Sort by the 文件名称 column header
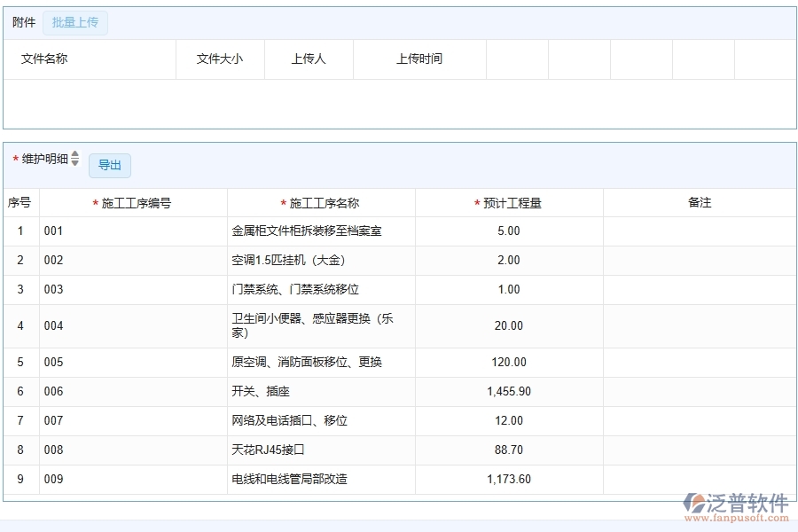This screenshot has height=532, width=798. [43, 59]
